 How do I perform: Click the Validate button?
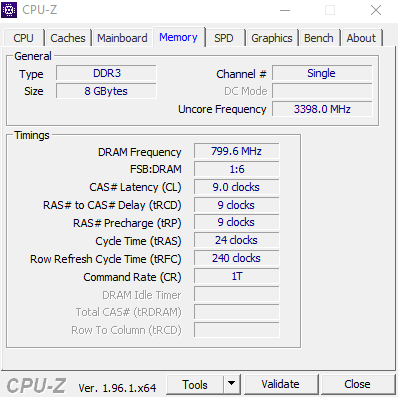point(281,384)
